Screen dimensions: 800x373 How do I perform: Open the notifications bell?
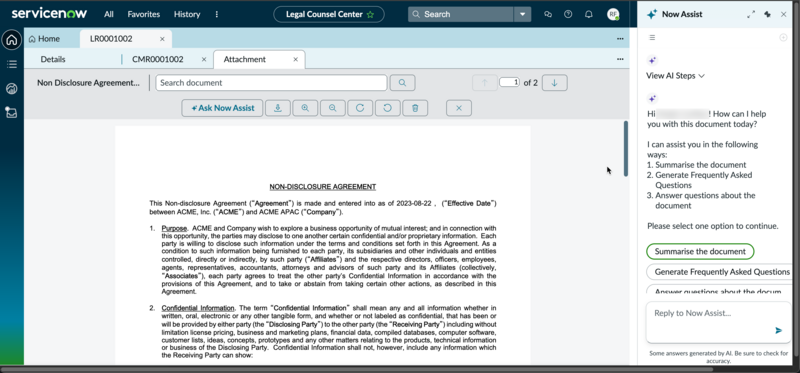tap(589, 14)
